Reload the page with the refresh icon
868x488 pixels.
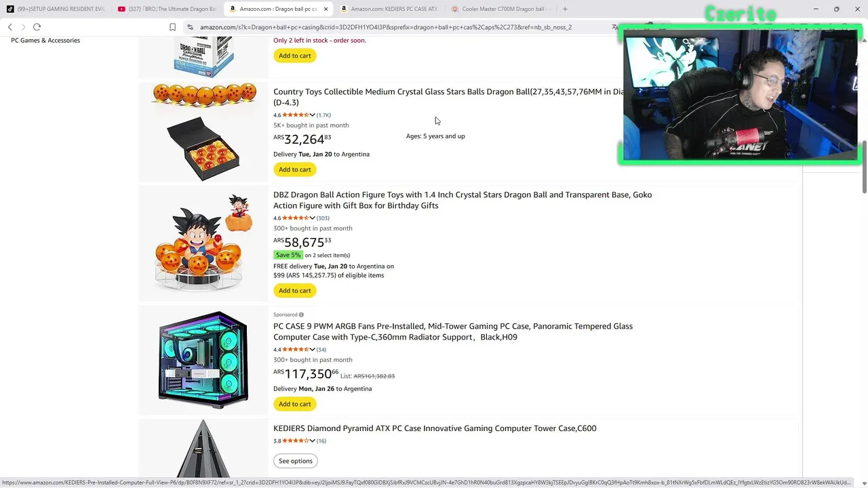(37, 27)
